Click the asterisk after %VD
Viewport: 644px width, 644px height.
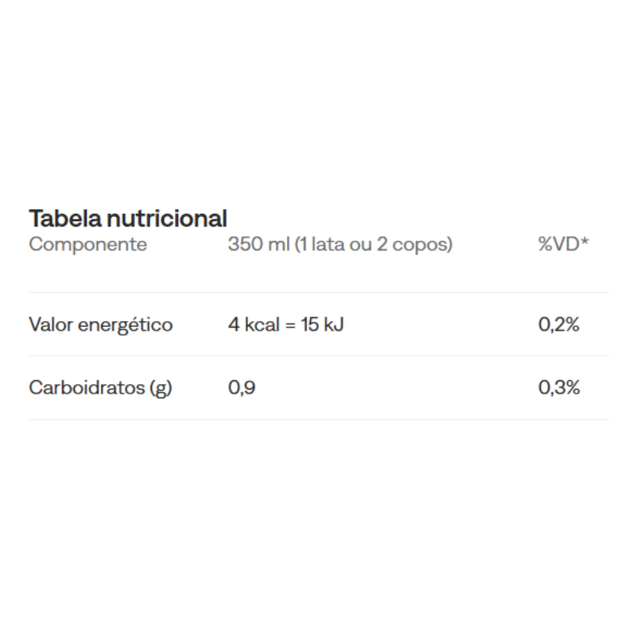tap(584, 242)
